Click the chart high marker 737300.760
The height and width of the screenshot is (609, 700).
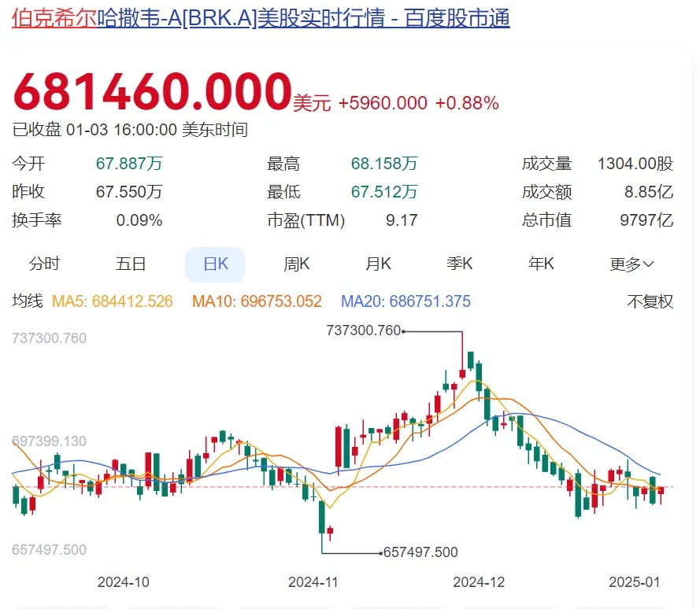[x=364, y=330]
